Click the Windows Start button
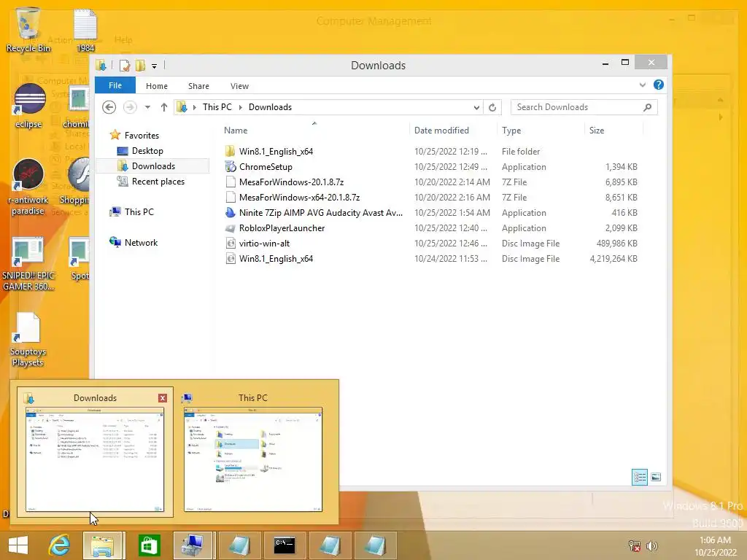This screenshot has width=747, height=560. point(18,545)
